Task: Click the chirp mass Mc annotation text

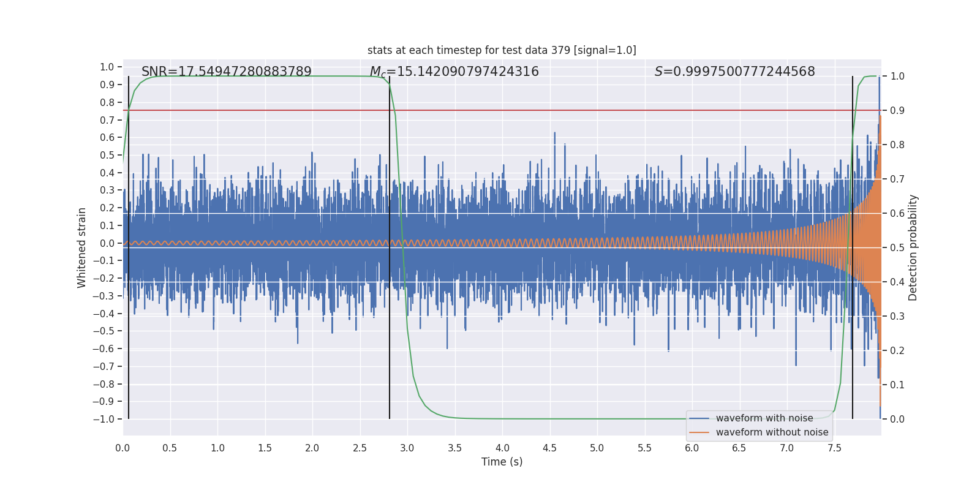Action: [454, 72]
